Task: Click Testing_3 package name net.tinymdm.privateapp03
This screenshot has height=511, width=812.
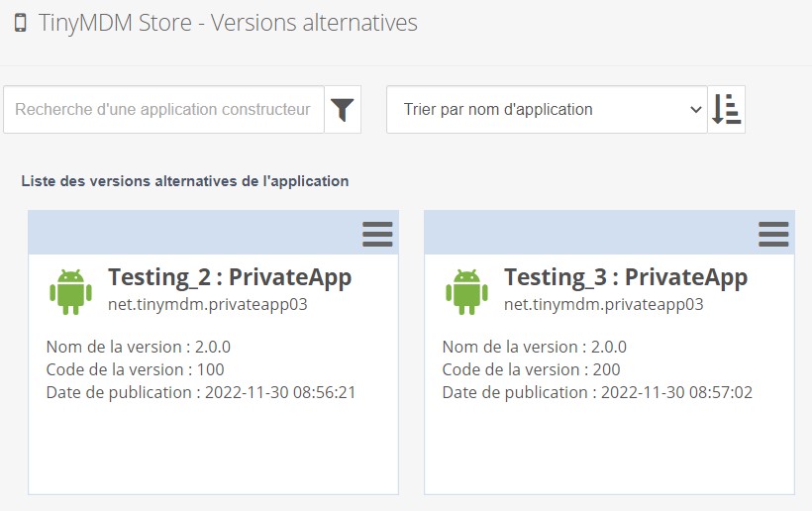Action: [x=604, y=304]
